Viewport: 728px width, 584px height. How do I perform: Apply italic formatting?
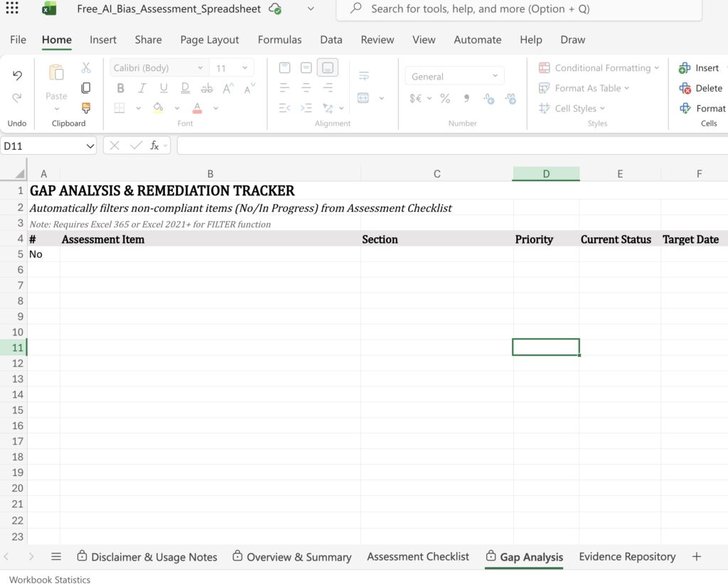(141, 87)
